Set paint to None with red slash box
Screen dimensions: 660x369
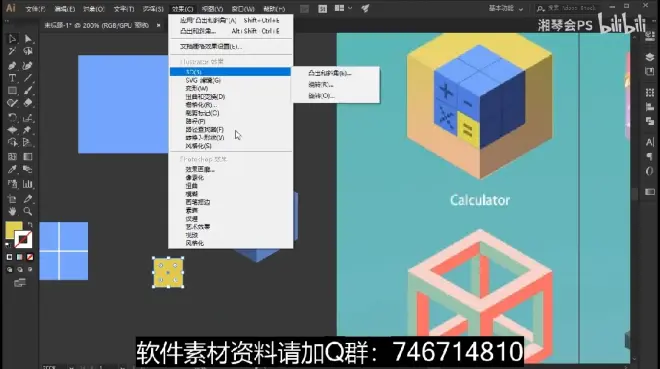coord(30,257)
